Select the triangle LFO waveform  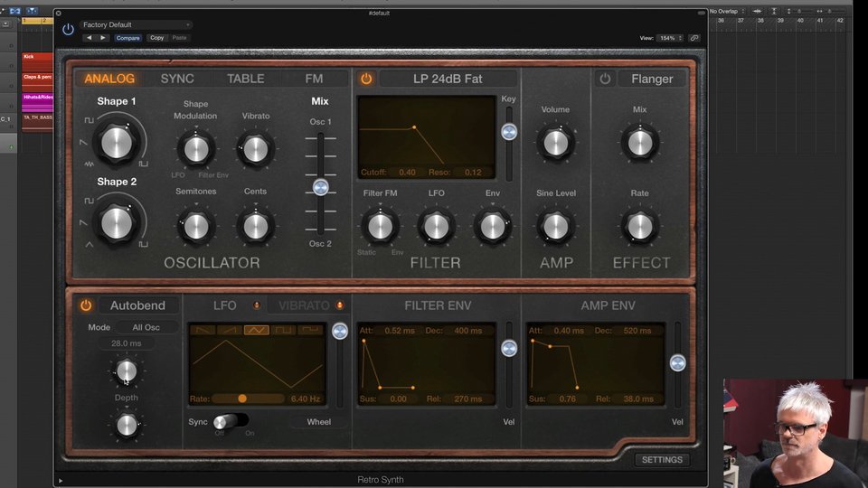point(256,331)
